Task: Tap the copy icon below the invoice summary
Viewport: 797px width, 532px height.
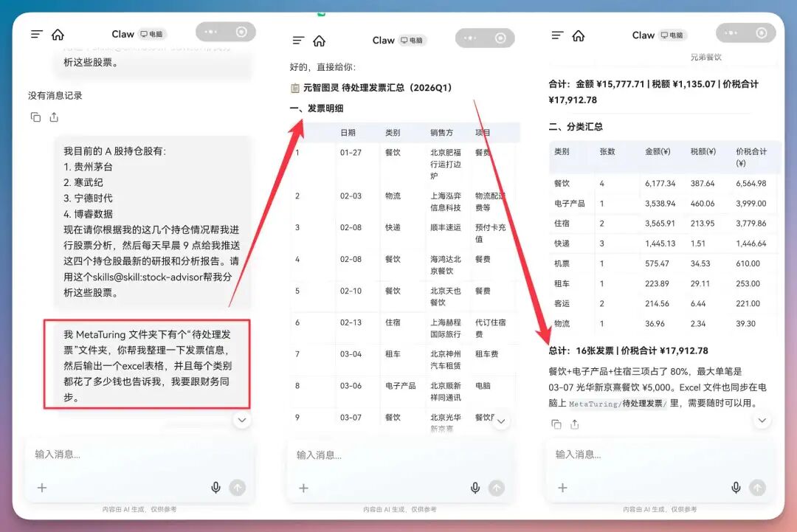Action: (x=556, y=424)
